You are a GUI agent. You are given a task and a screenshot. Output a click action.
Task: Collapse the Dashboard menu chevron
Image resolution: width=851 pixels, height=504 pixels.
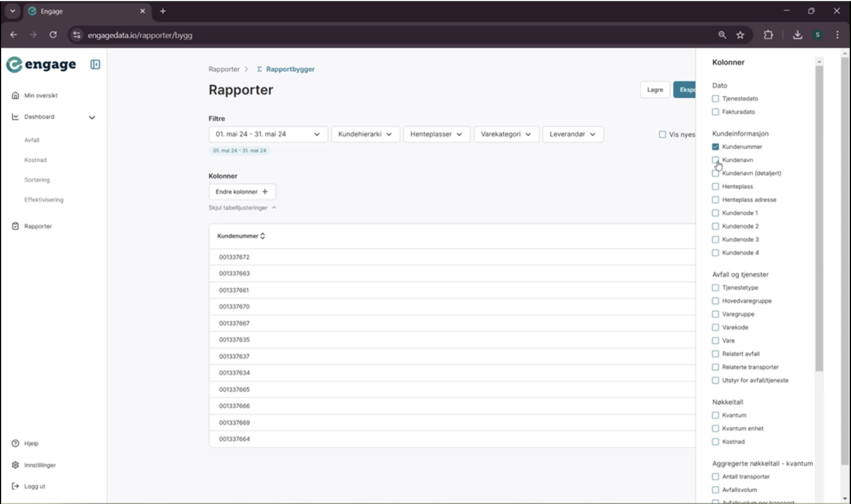tap(92, 117)
